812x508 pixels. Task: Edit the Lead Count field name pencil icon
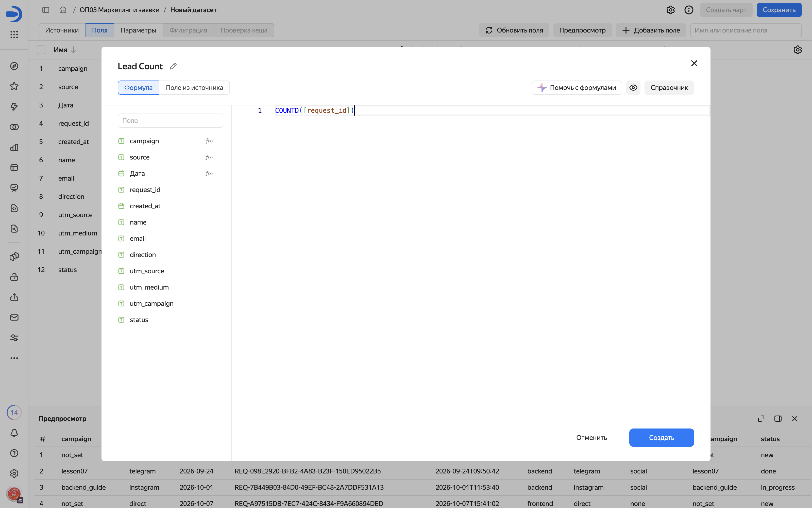[173, 66]
